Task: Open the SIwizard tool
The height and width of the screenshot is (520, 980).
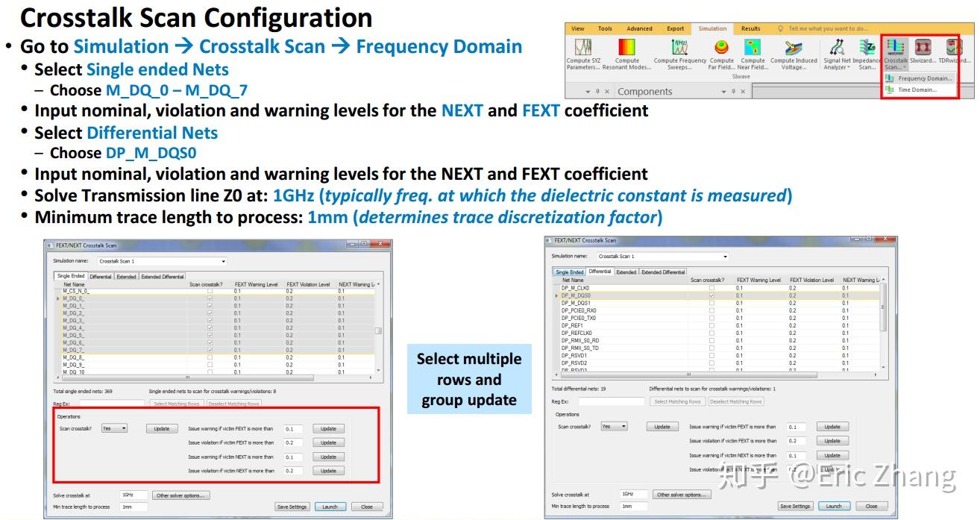Action: pos(923,54)
